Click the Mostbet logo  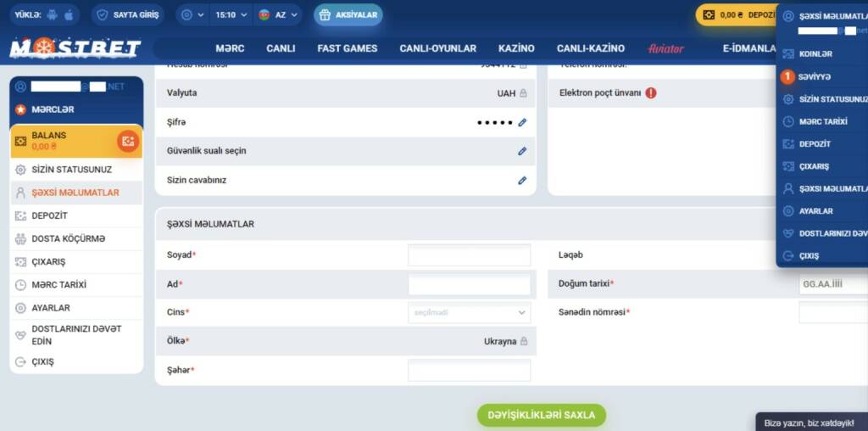(x=75, y=48)
